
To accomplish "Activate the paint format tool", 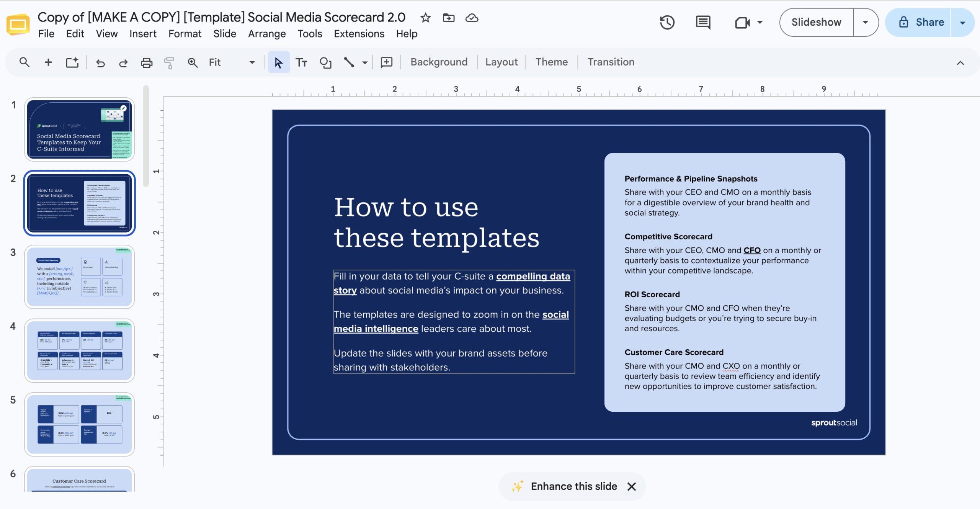I will pos(169,62).
